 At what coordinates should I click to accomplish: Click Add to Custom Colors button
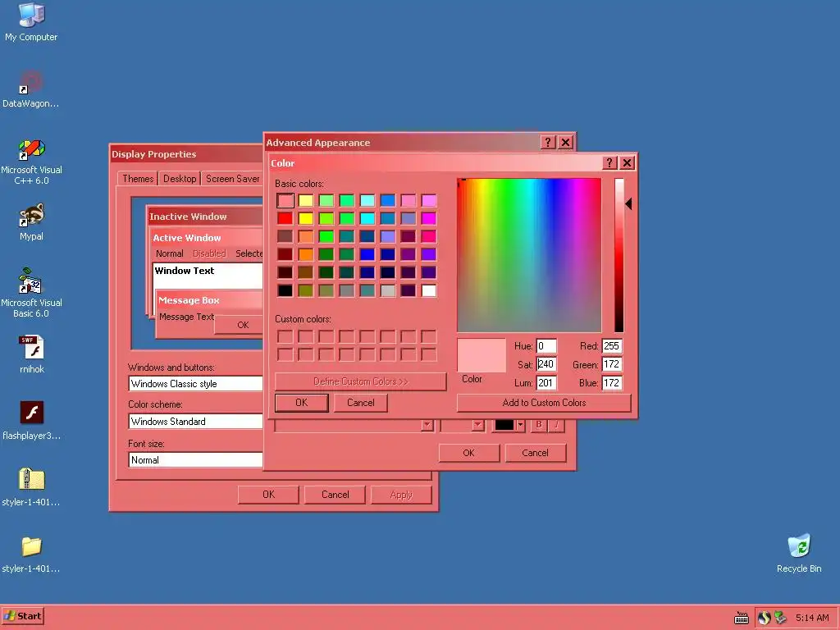(x=545, y=402)
